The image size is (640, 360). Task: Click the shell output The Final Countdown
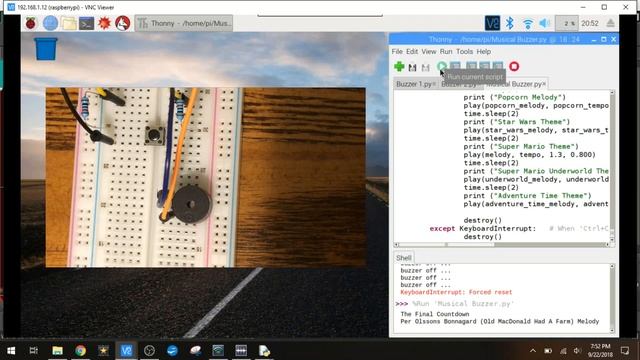point(435,314)
